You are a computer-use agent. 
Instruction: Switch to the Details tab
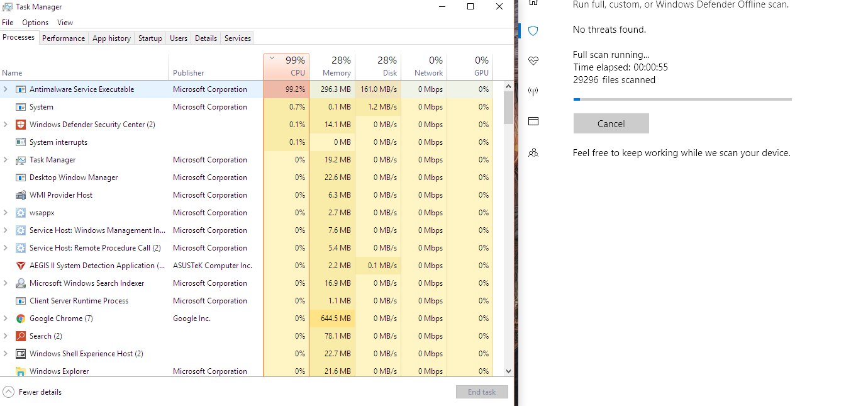coord(206,38)
